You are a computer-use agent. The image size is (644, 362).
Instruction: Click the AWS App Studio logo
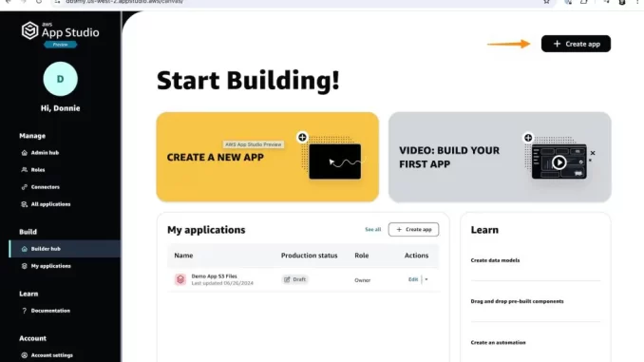61,30
